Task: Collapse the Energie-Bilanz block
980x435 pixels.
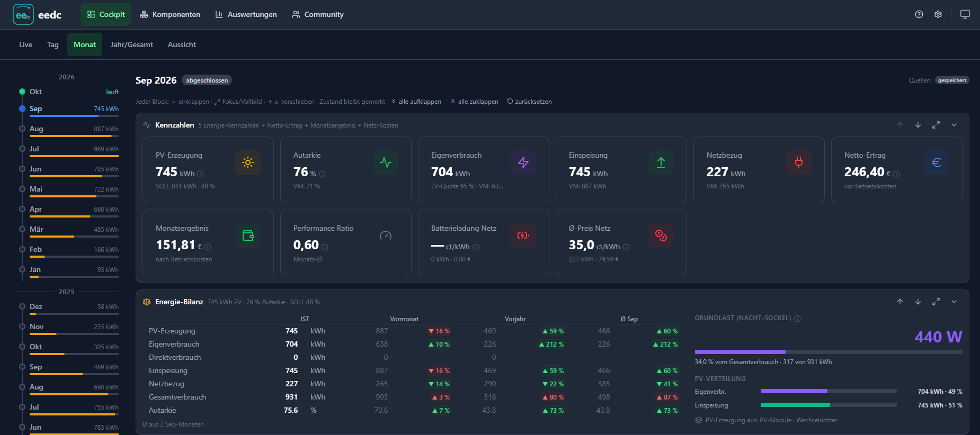Action: 954,302
